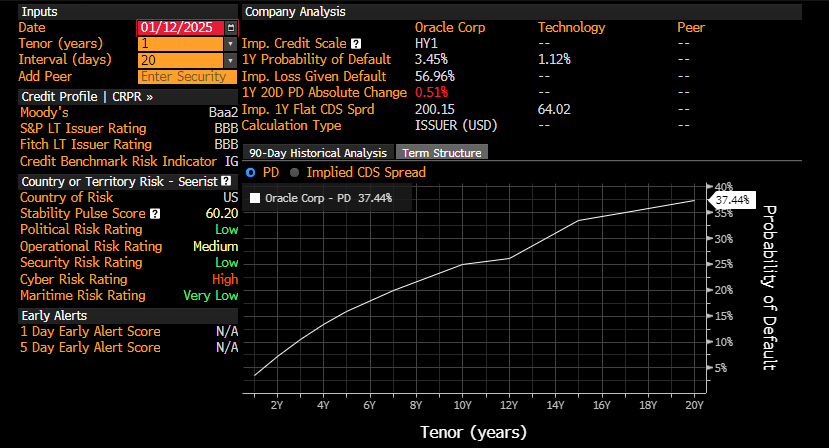Switch to the Term Structure tab

pos(441,153)
